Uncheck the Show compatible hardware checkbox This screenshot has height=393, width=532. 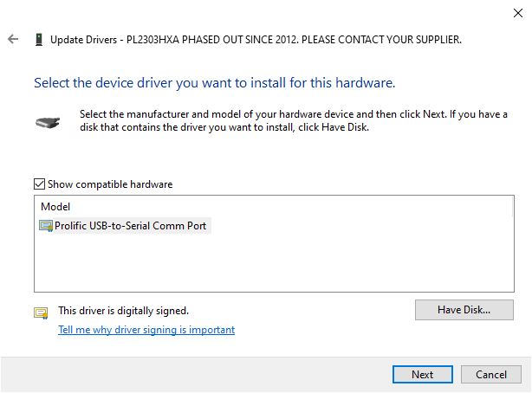click(39, 184)
